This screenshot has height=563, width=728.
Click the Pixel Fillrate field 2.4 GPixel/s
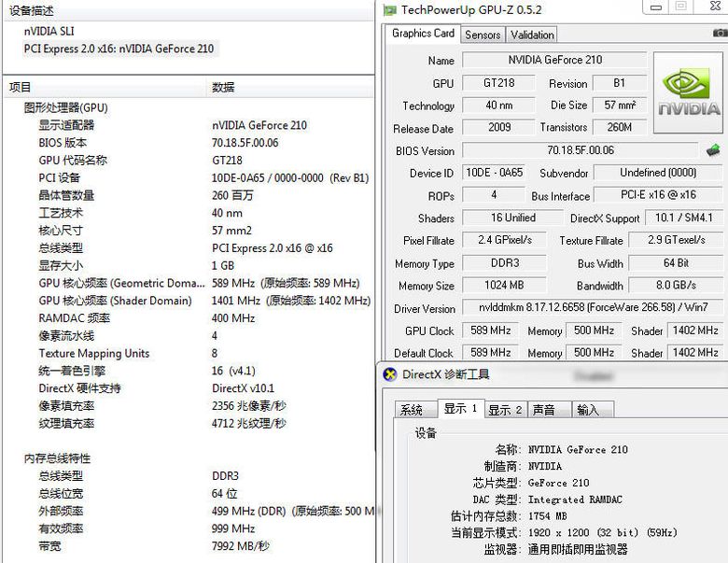(504, 240)
